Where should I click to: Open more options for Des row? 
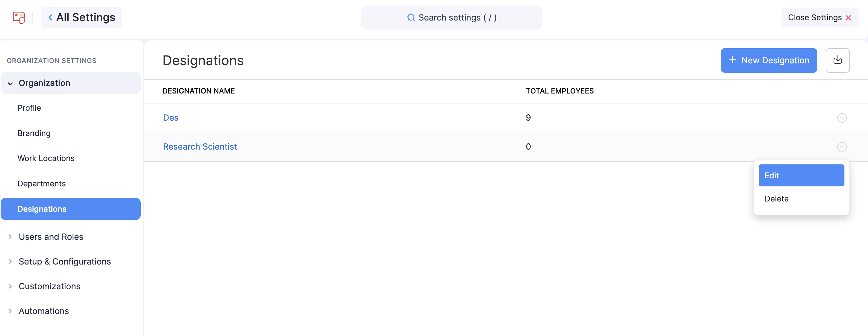click(842, 118)
